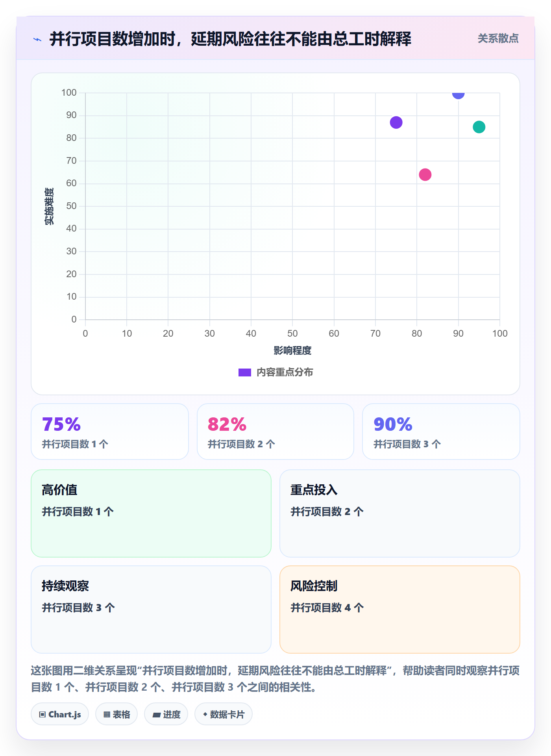Select the teal scatter point on the chart
Screen dimensions: 551x756
pyautogui.click(x=479, y=127)
